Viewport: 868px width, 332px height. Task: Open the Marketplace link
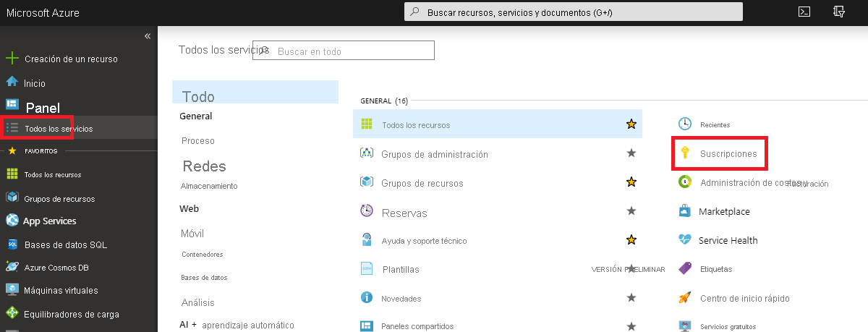pos(724,211)
